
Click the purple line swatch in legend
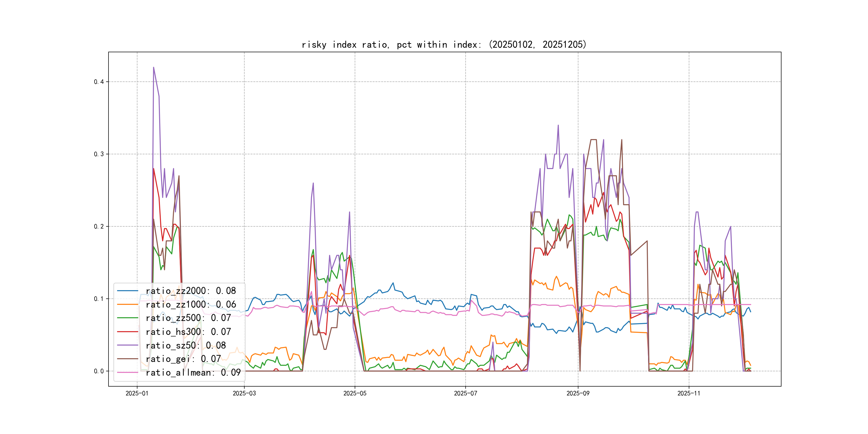click(127, 345)
